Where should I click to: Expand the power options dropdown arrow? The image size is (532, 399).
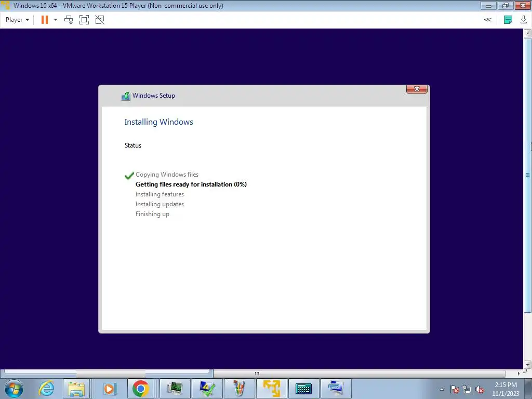[56, 20]
